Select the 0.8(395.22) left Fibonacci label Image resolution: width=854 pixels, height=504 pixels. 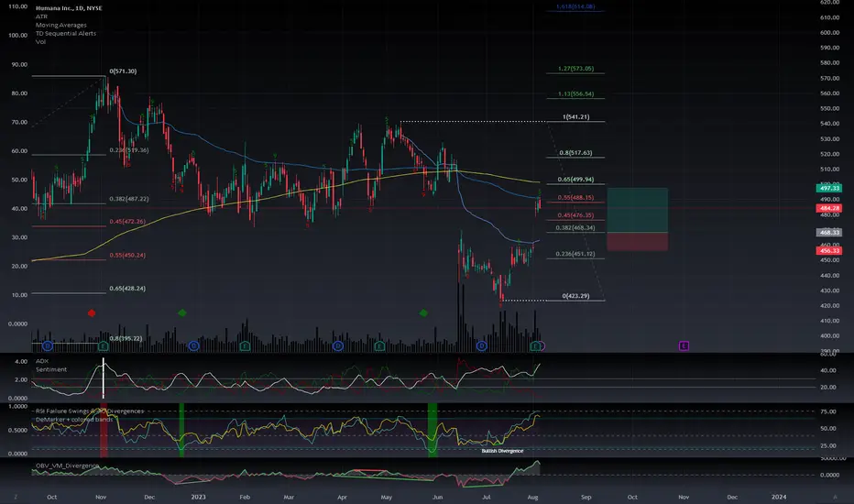[126, 338]
